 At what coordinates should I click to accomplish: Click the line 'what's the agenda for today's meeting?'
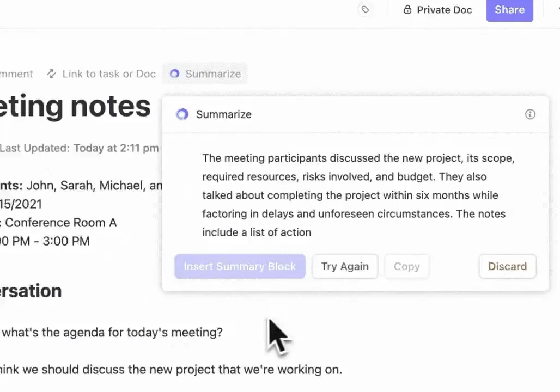[x=112, y=332]
